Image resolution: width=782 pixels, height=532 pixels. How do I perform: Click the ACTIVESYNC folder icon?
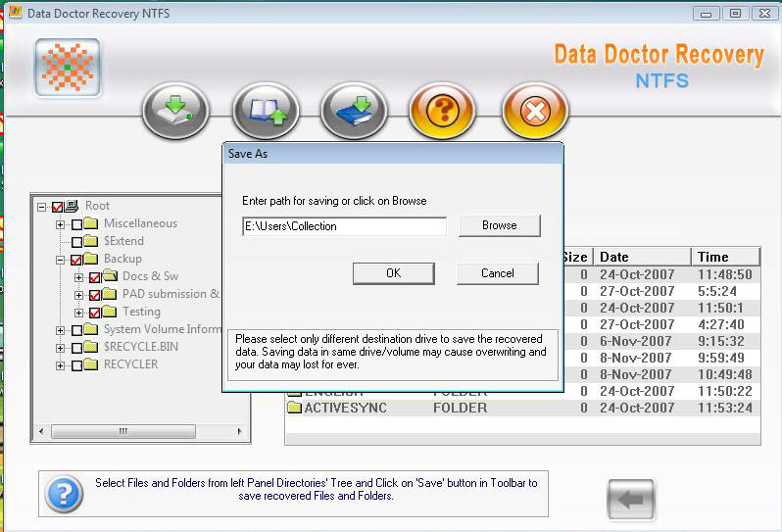click(295, 408)
